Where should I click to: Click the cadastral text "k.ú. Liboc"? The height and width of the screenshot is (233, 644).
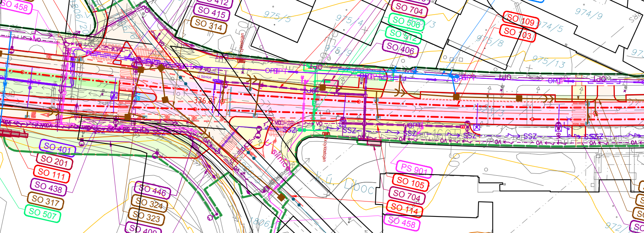(x=344, y=183)
